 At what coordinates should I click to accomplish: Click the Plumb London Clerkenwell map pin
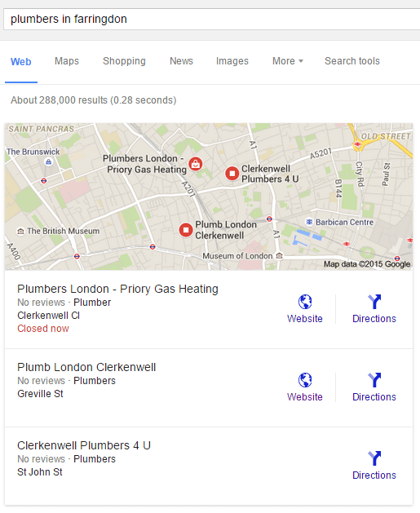186,230
